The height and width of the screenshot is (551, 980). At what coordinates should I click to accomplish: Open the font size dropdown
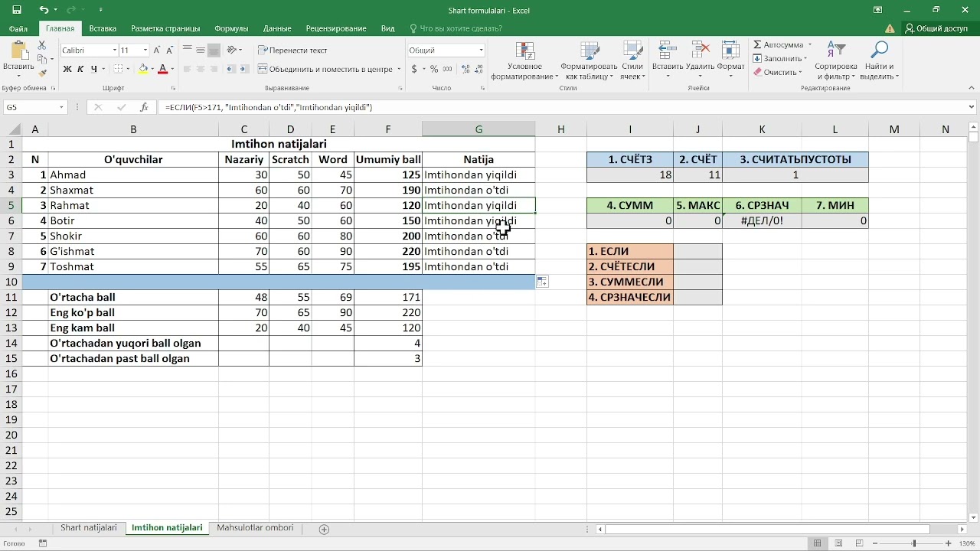[x=145, y=51]
